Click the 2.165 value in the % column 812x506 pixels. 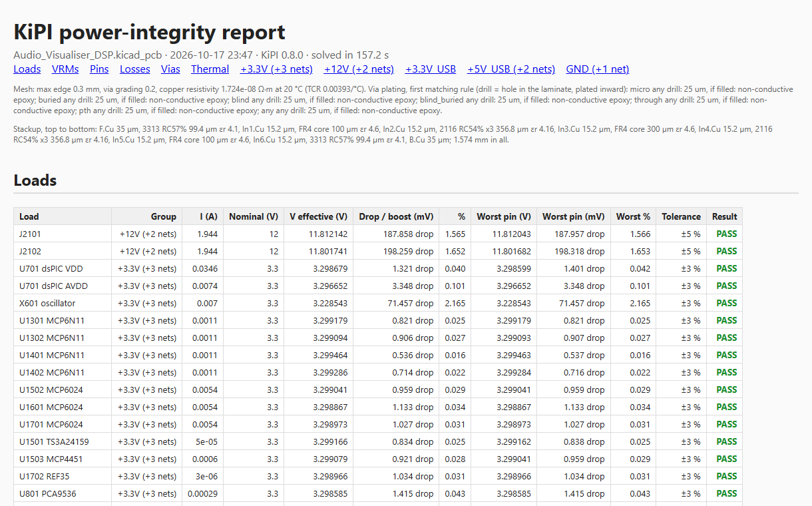pos(455,303)
